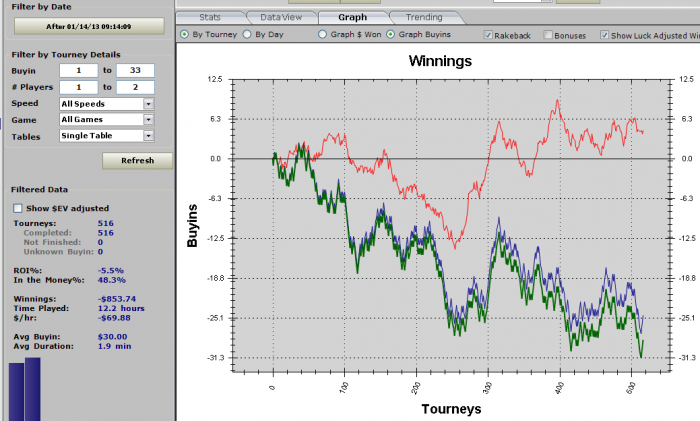
Task: Click the Winnings chart title
Action: tap(440, 61)
